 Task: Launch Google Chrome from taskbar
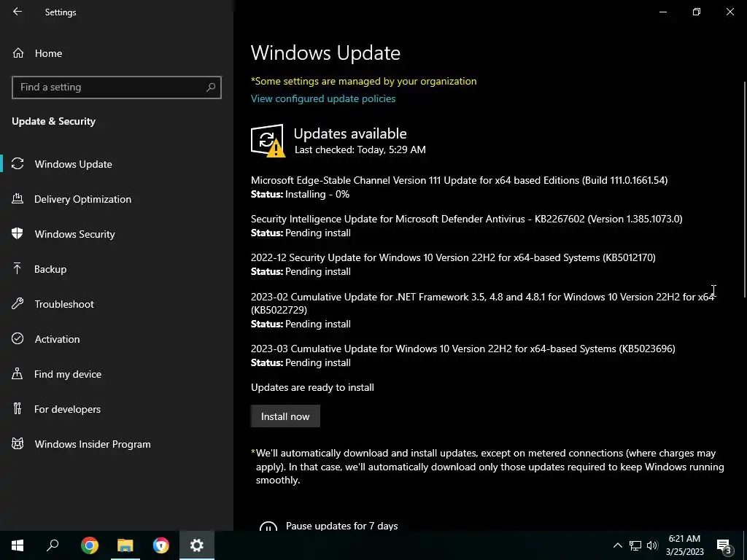pos(90,545)
